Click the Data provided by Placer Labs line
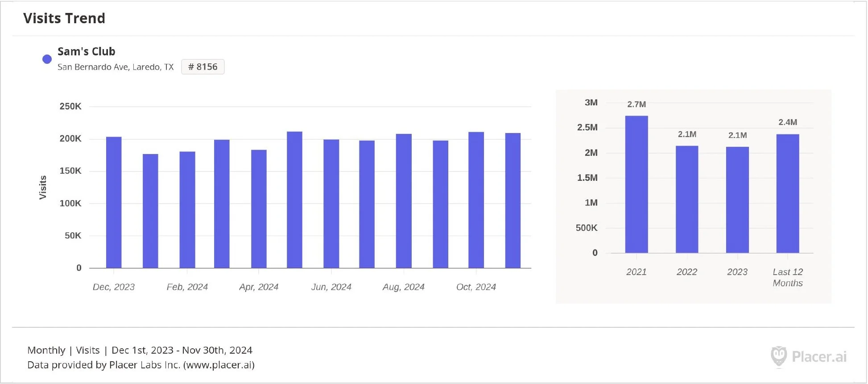Image resolution: width=868 pixels, height=384 pixels. pyautogui.click(x=141, y=365)
